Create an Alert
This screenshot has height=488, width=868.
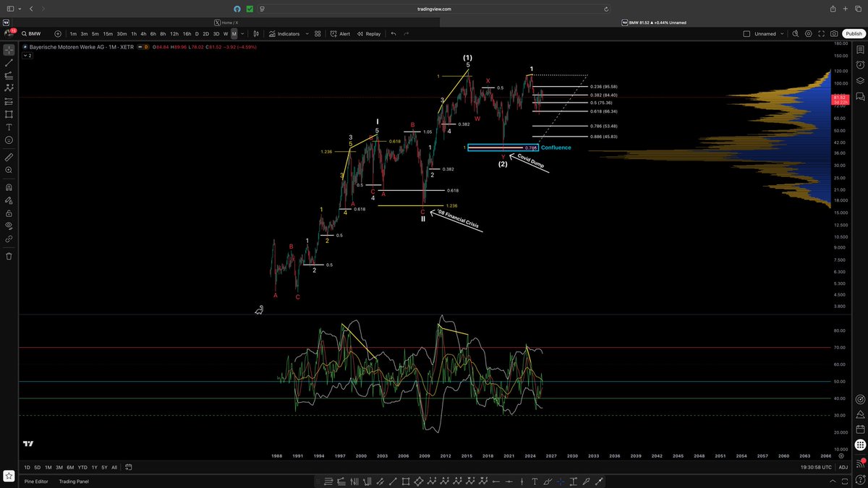(x=339, y=33)
